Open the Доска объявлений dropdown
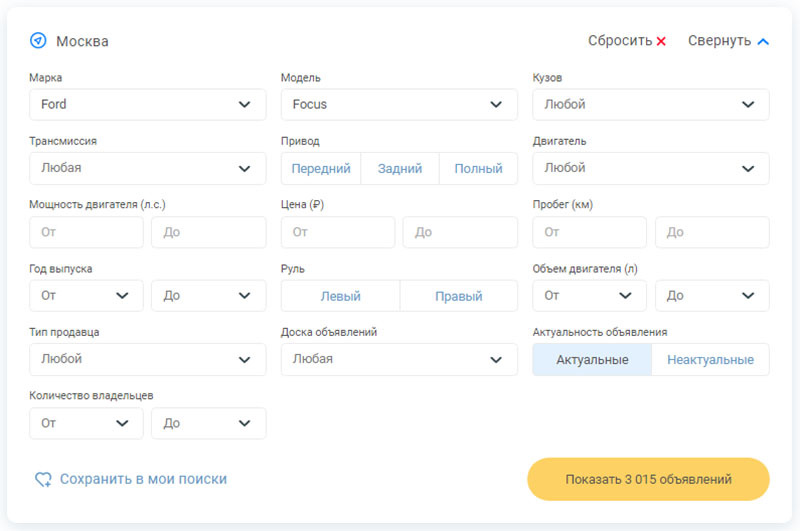Viewport: 800px width, 531px height. tap(399, 359)
